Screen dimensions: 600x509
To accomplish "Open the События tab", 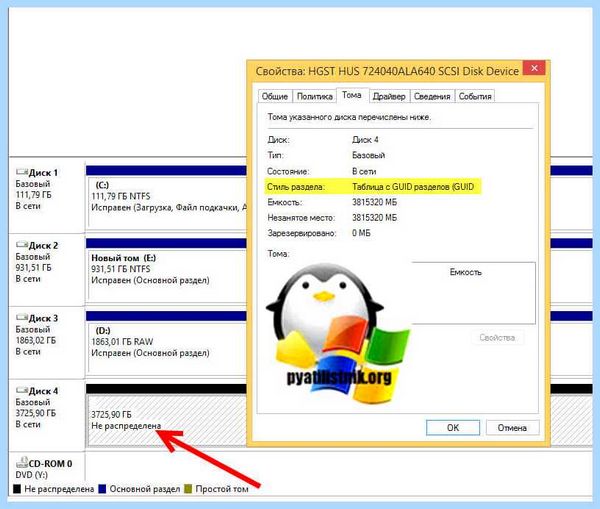I will click(475, 96).
